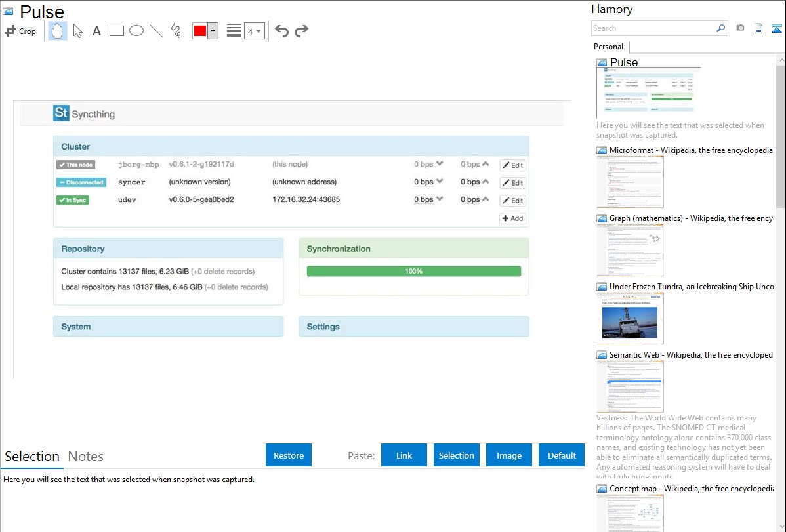Screen dimensions: 786x532
Task: Open the Semantic Web snapshot thumbnail
Action: tap(630, 386)
